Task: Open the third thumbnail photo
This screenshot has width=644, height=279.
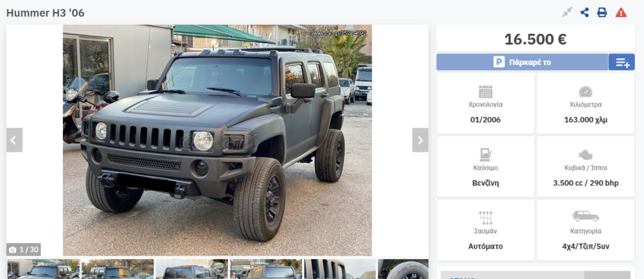Action: 192,269
